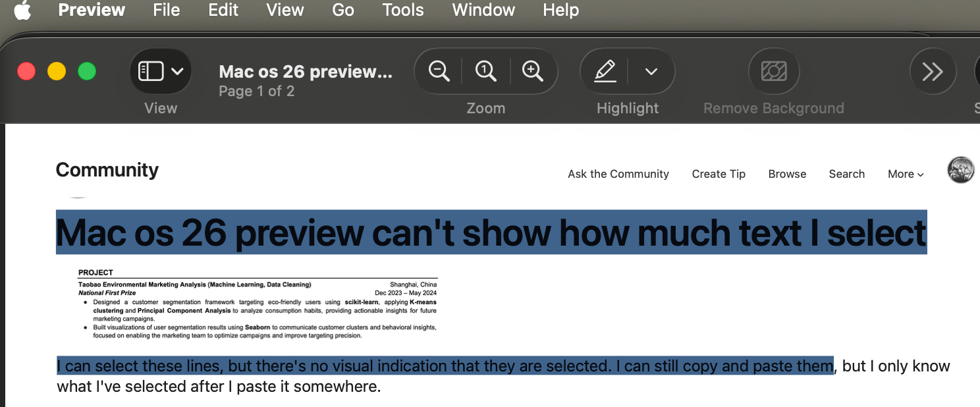Viewport: 980px width, 407px height.
Task: Click the Mac os 26 preview document title
Action: [306, 71]
